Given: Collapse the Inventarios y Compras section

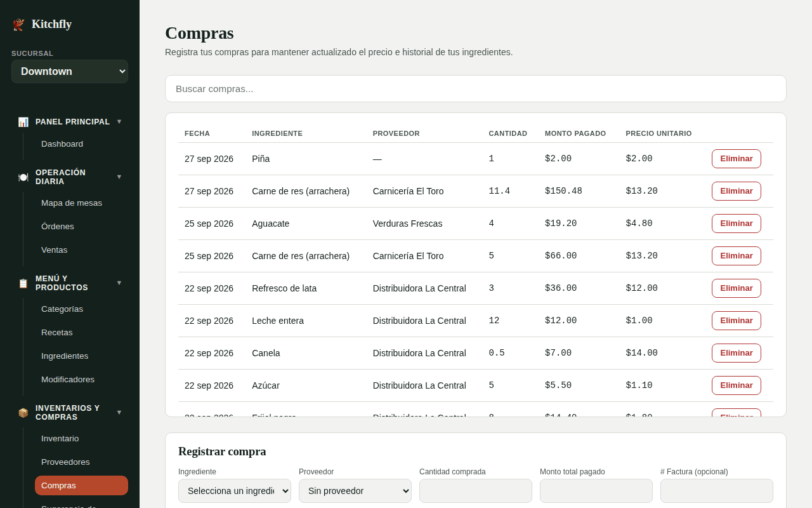Looking at the screenshot, I should click(x=119, y=412).
